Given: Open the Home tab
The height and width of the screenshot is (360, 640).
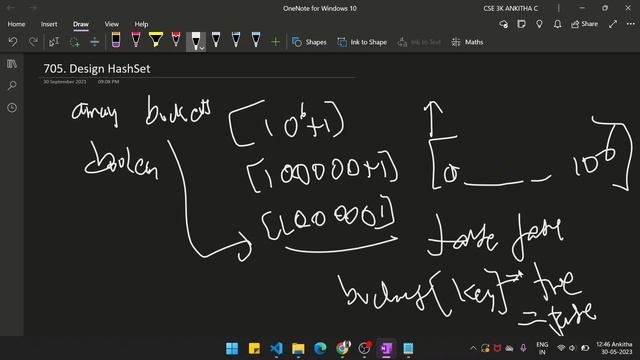Looking at the screenshot, I should coord(16,24).
